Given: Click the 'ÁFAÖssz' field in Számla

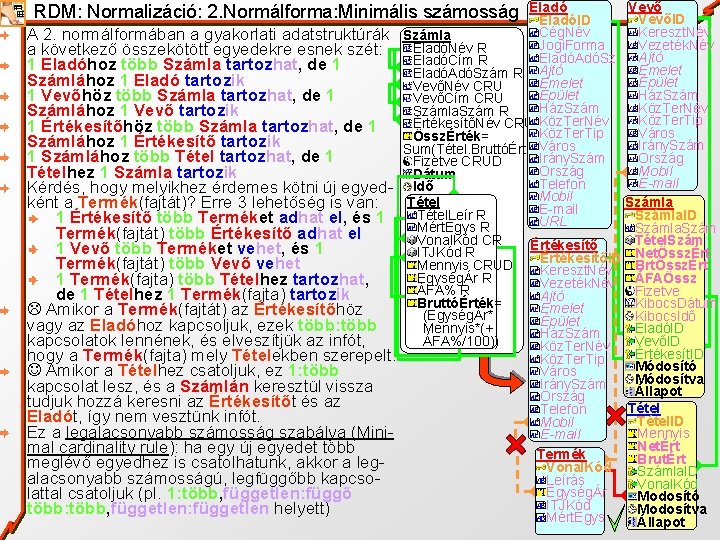Looking at the screenshot, I should point(661,278).
